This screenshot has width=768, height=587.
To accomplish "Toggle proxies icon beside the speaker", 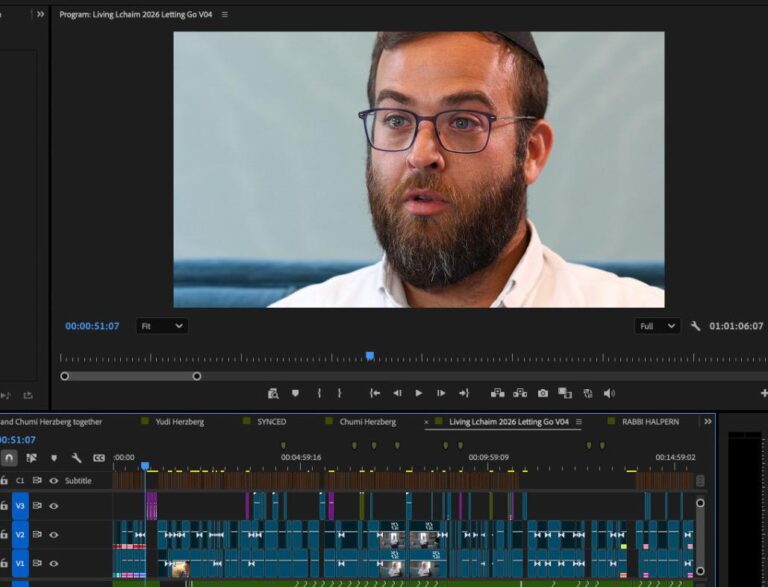I will tap(588, 393).
